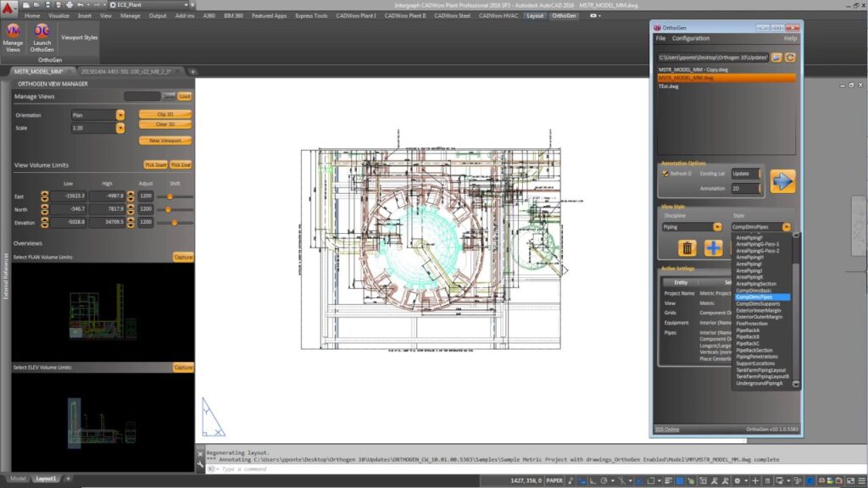Click the blue arrow run annotation icon
The image size is (868, 488).
(x=782, y=180)
